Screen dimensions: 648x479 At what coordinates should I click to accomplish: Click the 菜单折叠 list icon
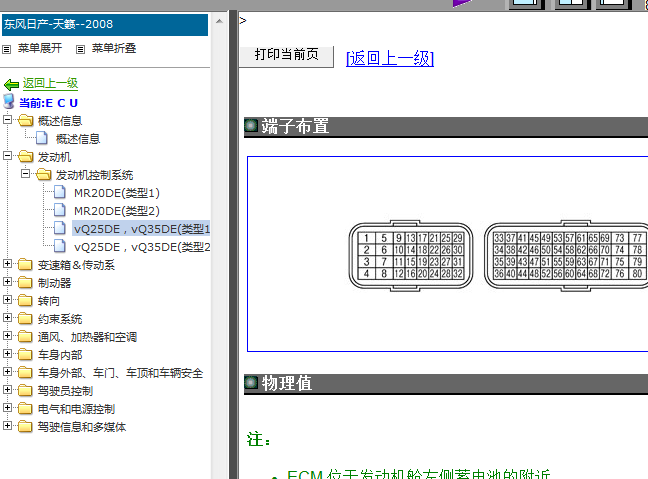point(81,50)
